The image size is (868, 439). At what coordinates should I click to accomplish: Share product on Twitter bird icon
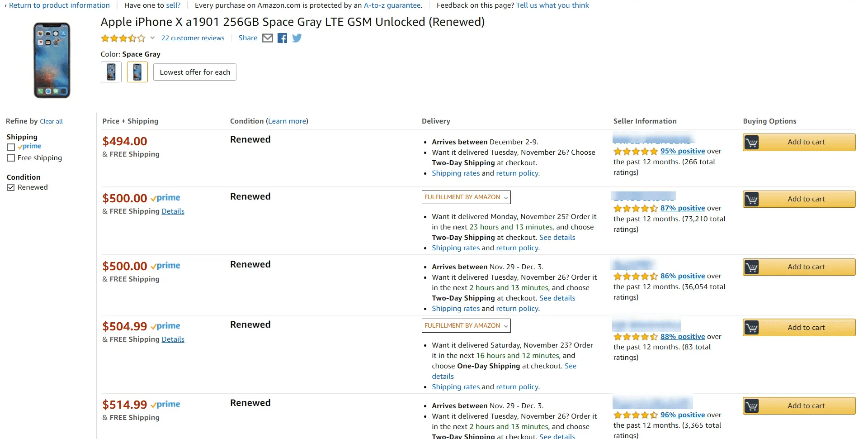coord(297,38)
